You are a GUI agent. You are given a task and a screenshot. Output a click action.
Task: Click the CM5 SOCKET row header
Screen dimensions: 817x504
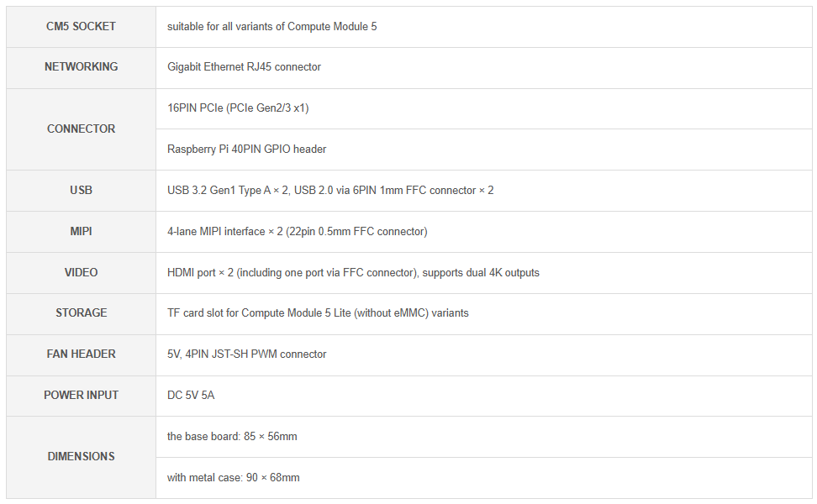point(81,26)
